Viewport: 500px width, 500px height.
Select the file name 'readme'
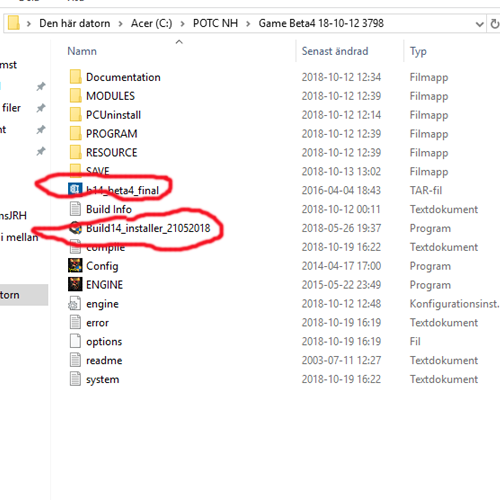tap(104, 360)
